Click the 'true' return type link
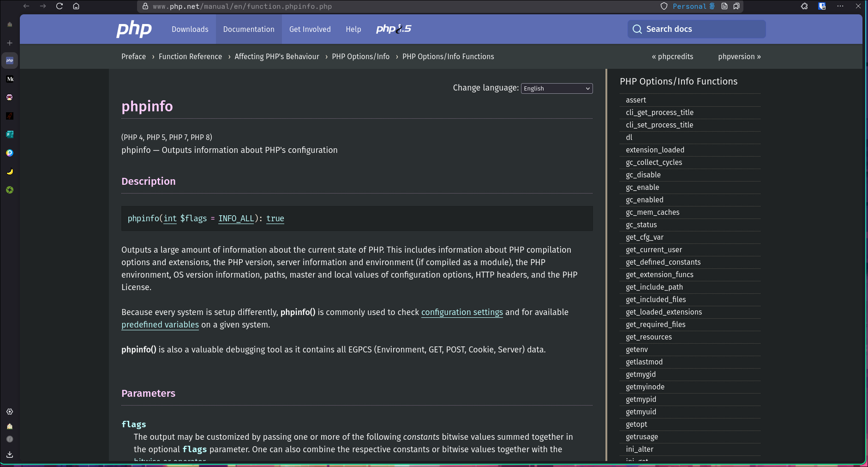Image resolution: width=868 pixels, height=467 pixels. pyautogui.click(x=275, y=218)
